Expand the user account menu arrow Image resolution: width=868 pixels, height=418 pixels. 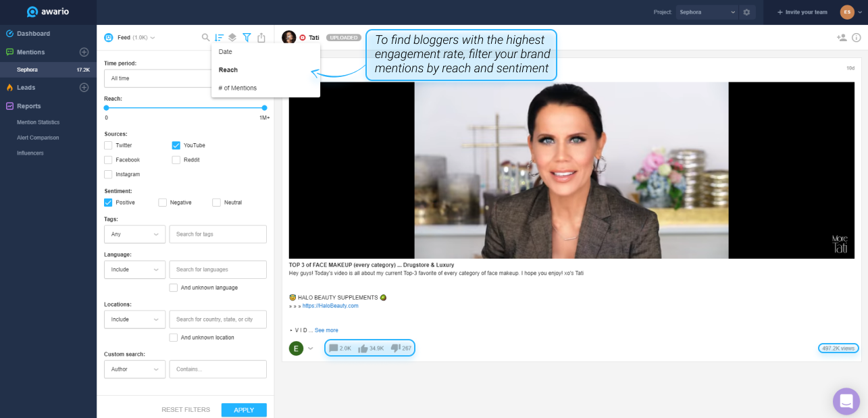(x=859, y=12)
